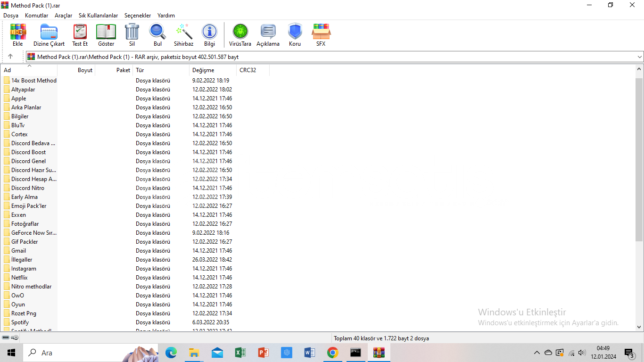
Task: Open the Mail app in taskbar
Action: click(217, 353)
